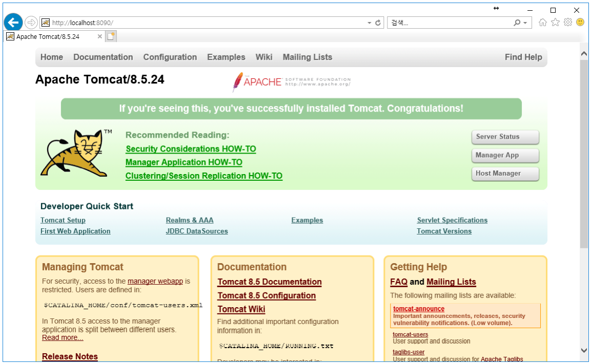The image size is (592, 364).
Task: Open the Home navigation item
Action: [x=52, y=57]
